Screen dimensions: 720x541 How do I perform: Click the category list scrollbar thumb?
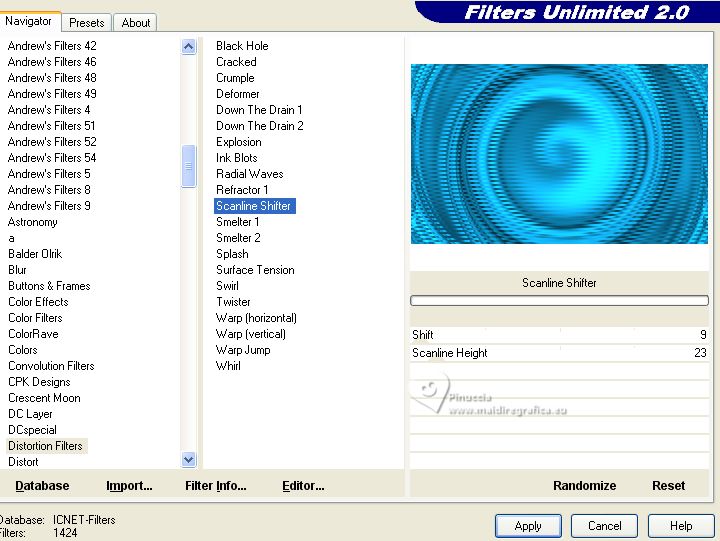189,166
